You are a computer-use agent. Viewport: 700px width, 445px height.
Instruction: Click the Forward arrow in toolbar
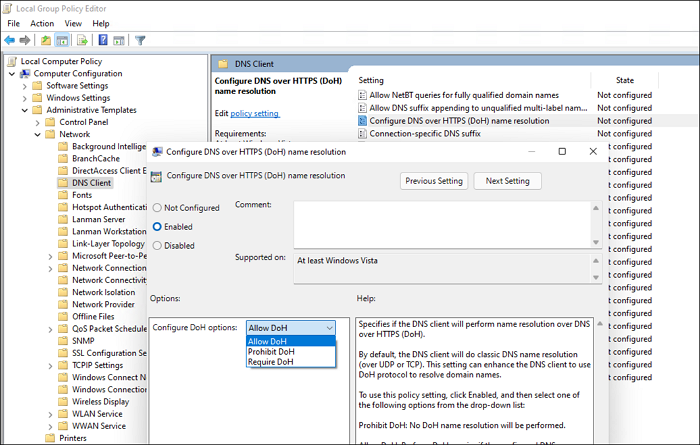coord(26,40)
